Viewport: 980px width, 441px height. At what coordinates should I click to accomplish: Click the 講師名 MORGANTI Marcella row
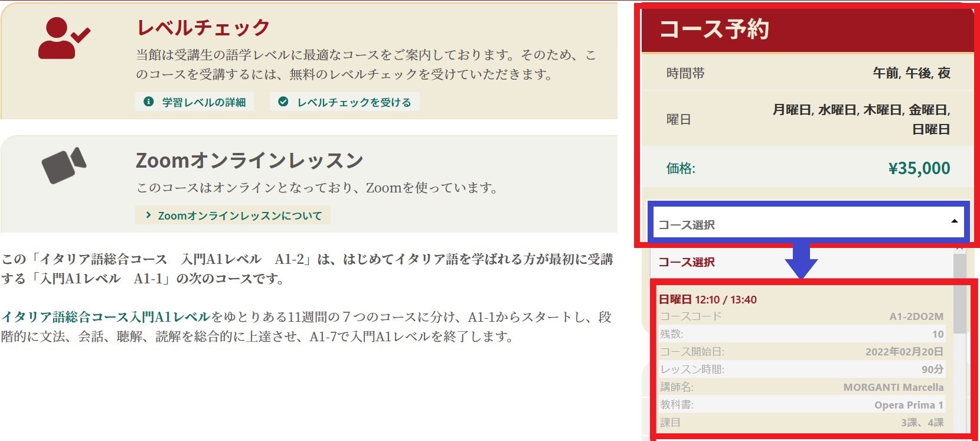click(801, 387)
